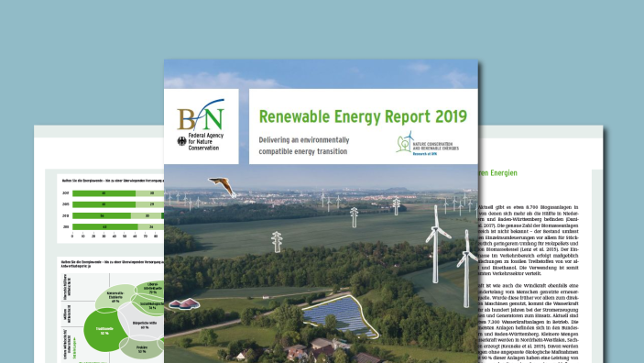This screenshot has width=644, height=363.
Task: Click the power pylon nearest the forest
Action: [x=277, y=242]
